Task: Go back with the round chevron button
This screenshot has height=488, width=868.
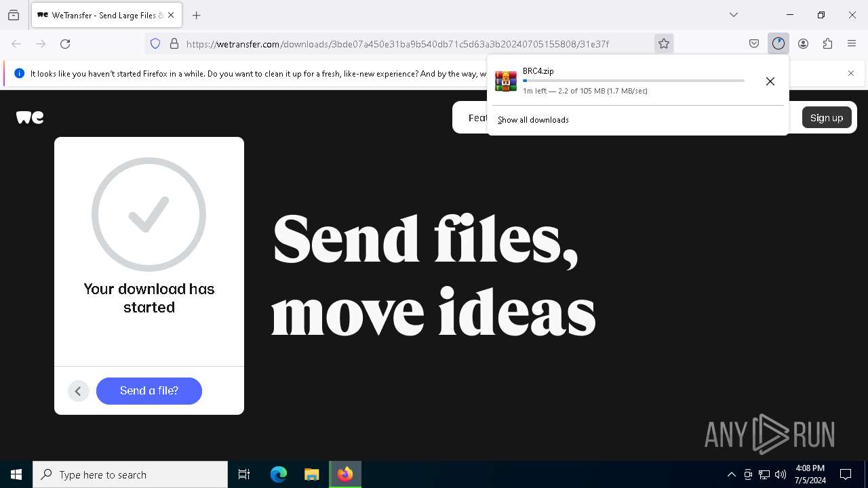Action: coord(79,391)
